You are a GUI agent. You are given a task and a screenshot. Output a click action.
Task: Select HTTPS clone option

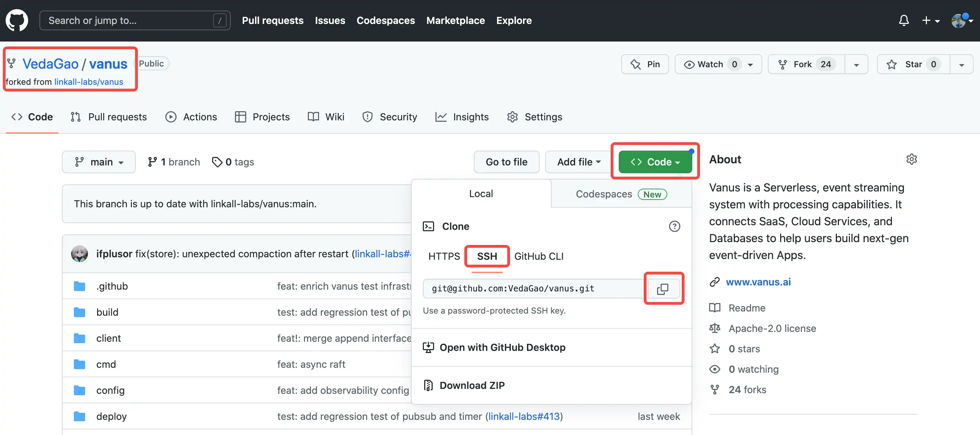click(x=444, y=257)
